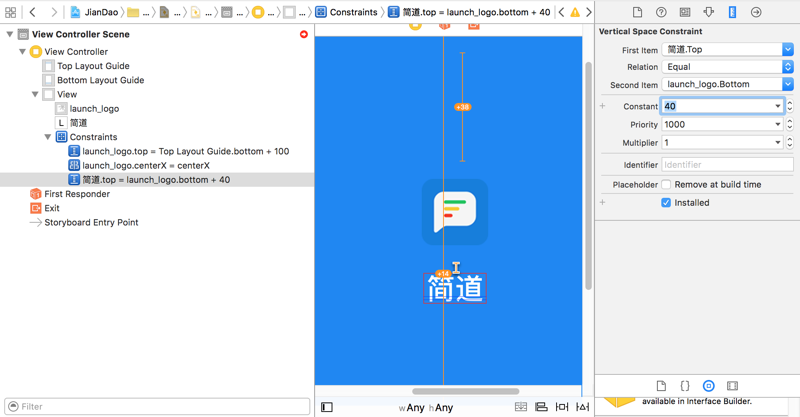Open the Constant dropdown arrow
The height and width of the screenshot is (417, 800).
778,106
